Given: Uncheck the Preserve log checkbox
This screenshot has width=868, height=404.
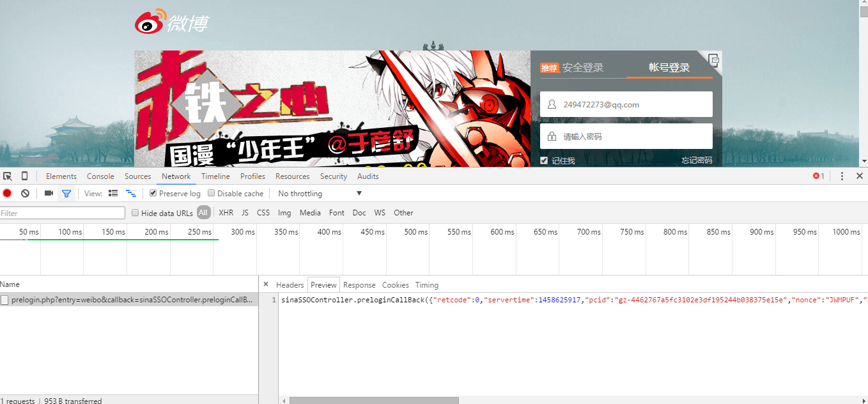Looking at the screenshot, I should tap(153, 194).
